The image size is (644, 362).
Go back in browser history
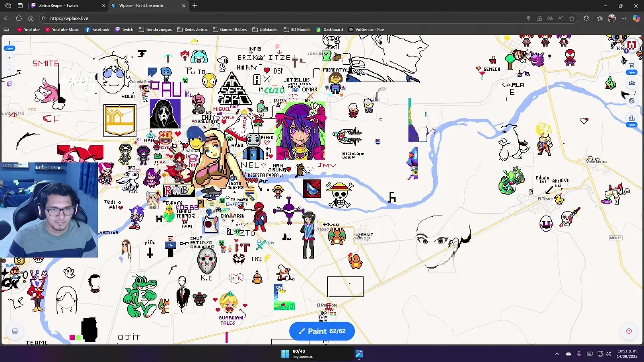[x=7, y=18]
